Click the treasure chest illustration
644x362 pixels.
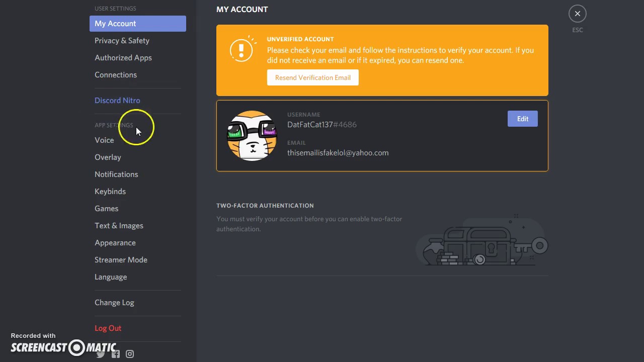[x=481, y=240]
